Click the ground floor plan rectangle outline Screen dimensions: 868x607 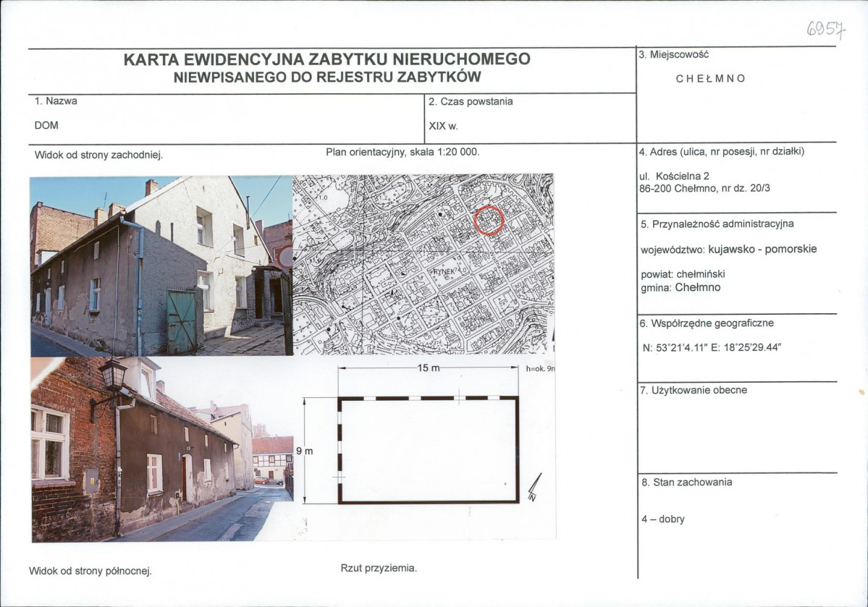[x=429, y=450]
